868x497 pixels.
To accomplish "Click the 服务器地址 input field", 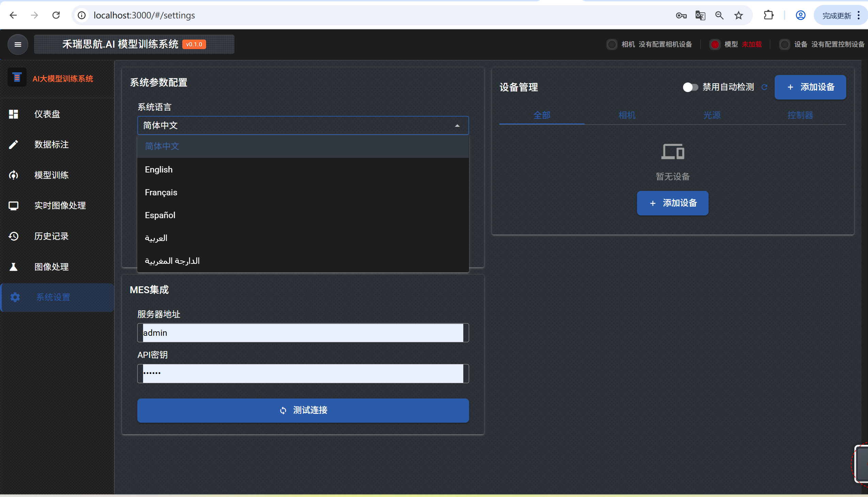I will (x=303, y=333).
